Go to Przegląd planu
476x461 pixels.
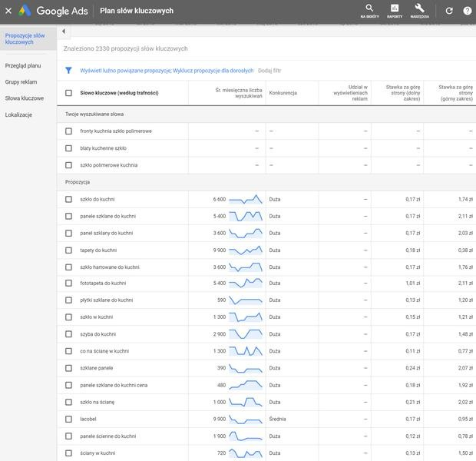pyautogui.click(x=23, y=65)
